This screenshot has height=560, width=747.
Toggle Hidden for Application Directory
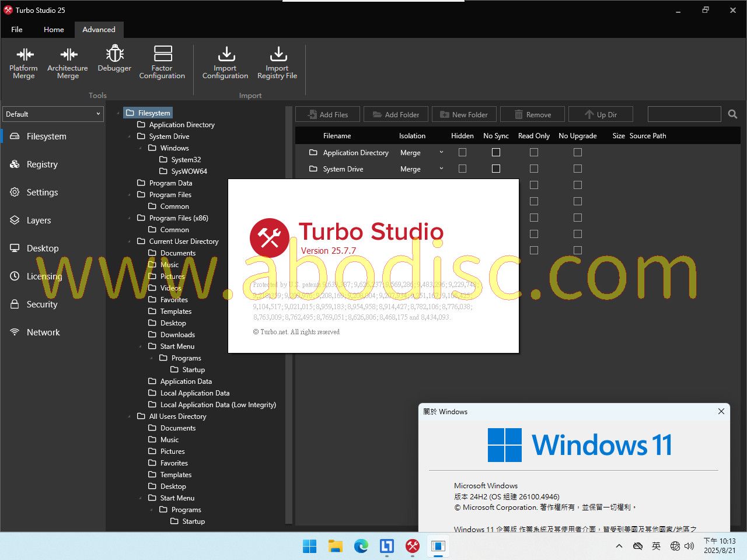click(x=462, y=152)
